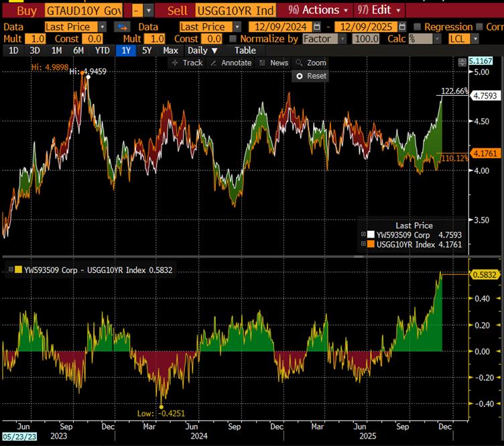Open the first Last Price dropdown
Screen dimensions: 504x446
point(75,27)
